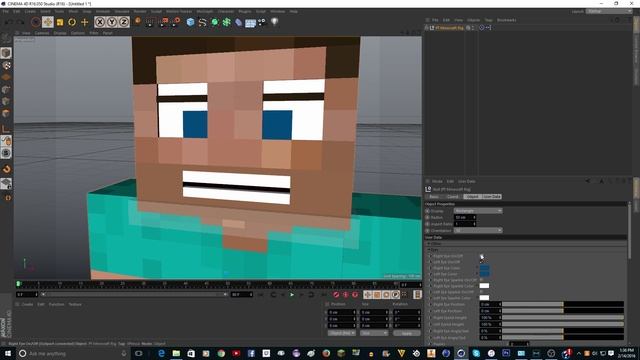Viewport: 640px width, 360px height.
Task: Add a Light from the toolbar
Action: (274, 22)
